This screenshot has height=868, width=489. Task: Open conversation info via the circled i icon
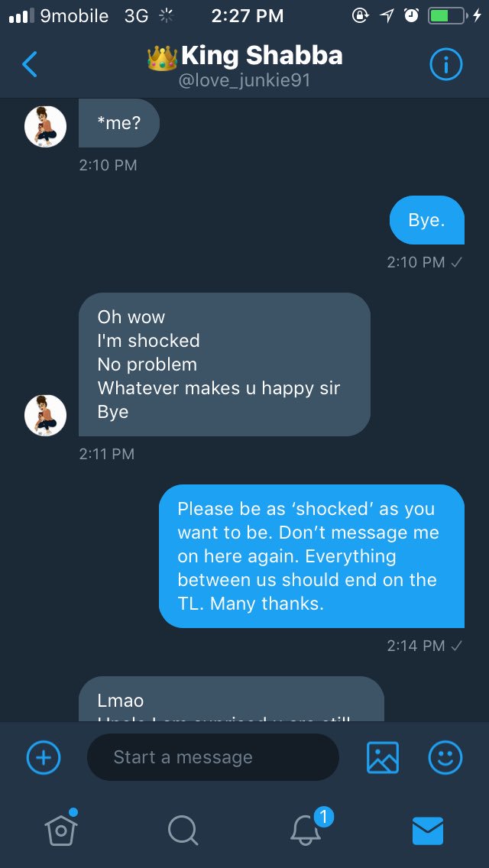(x=446, y=65)
